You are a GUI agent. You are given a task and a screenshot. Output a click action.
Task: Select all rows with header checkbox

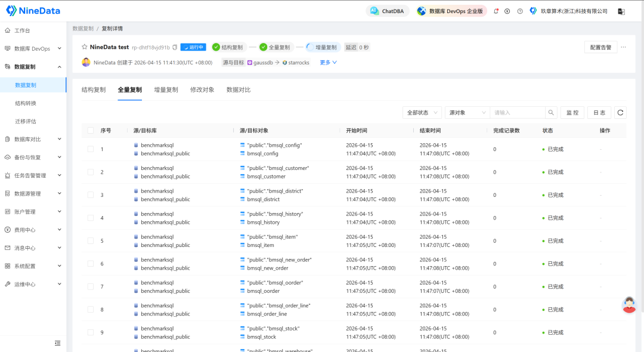[91, 131]
